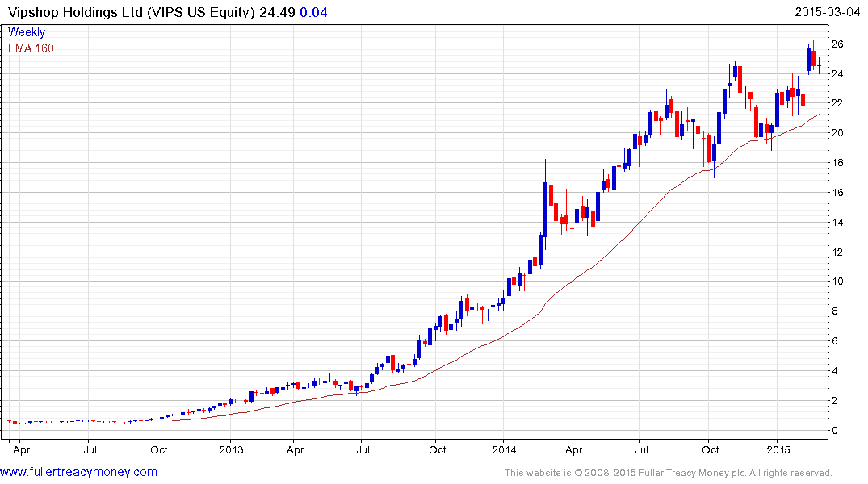Click the '4' price axis label

834,371
